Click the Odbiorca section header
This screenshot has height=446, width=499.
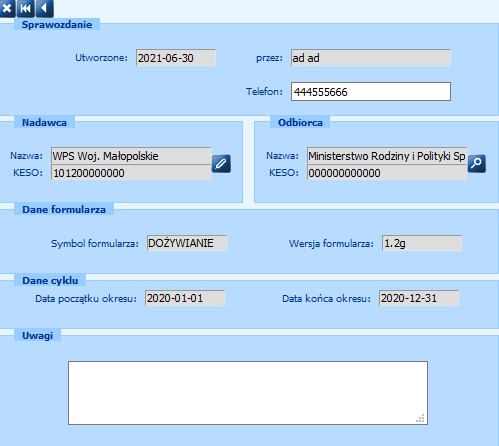pyautogui.click(x=300, y=122)
